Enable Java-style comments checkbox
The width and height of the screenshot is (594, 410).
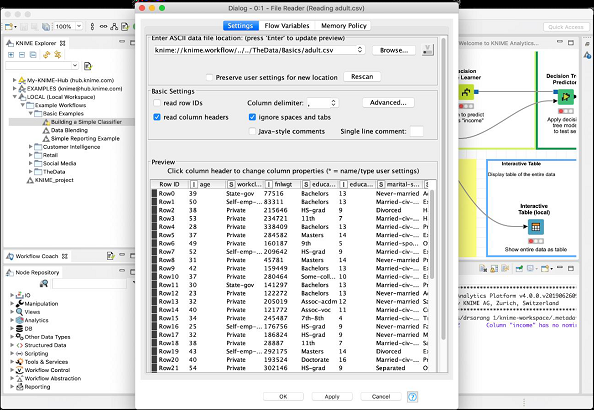pos(252,131)
